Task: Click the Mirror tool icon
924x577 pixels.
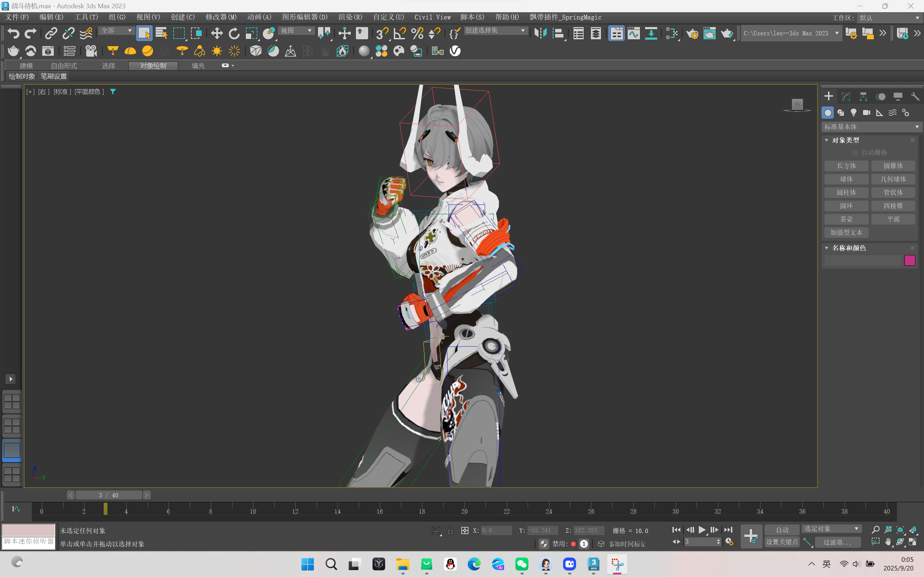Action: [x=540, y=34]
